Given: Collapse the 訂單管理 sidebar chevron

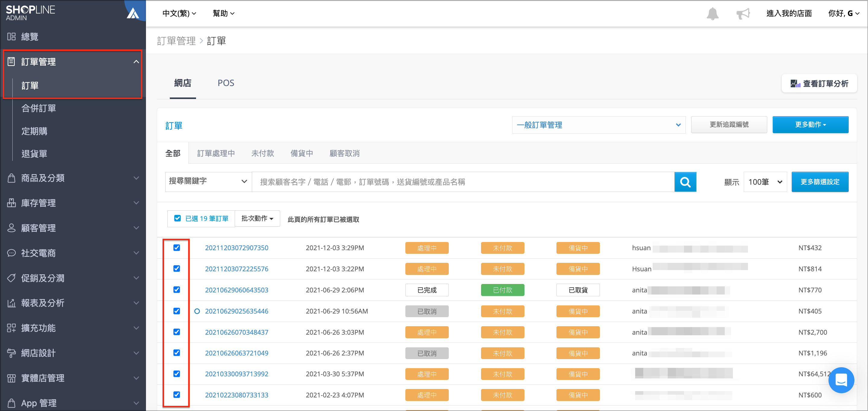Looking at the screenshot, I should point(136,62).
